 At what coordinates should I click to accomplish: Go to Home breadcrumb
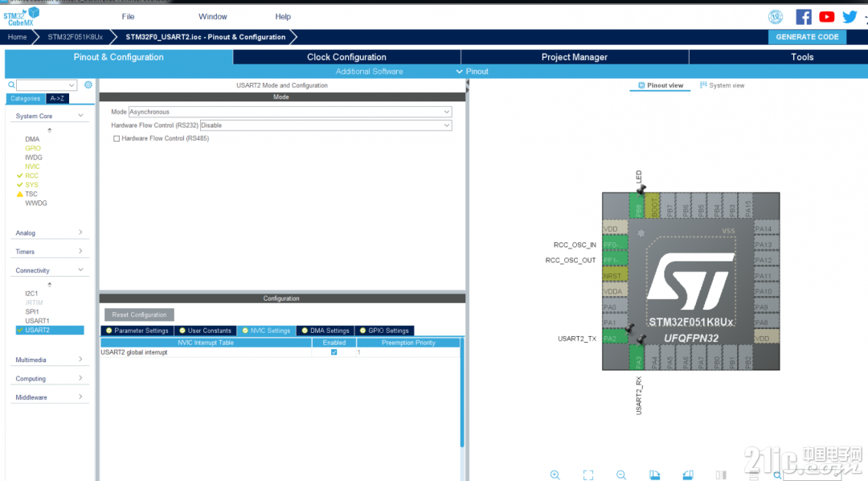[x=17, y=37]
